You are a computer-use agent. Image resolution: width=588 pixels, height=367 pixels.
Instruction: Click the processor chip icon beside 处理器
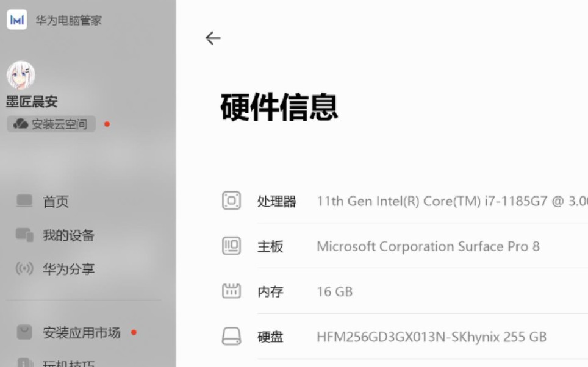pos(231,201)
